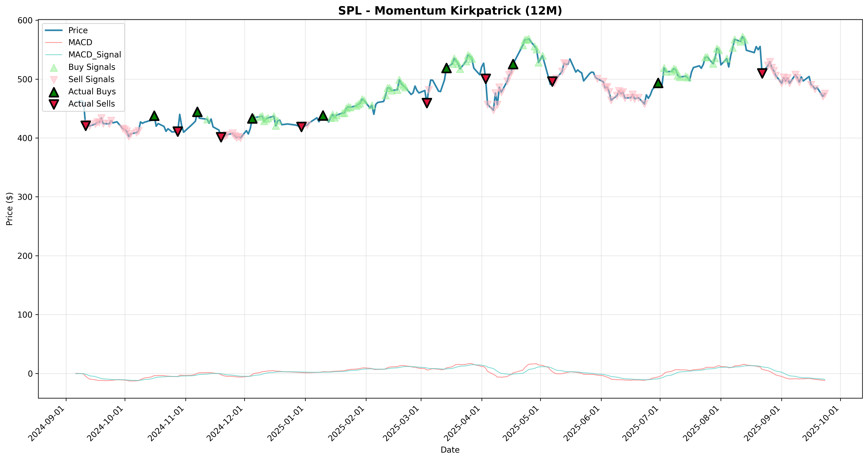Select the Actual Buy marker at end of June 2025
The image size is (868, 460).
click(658, 83)
